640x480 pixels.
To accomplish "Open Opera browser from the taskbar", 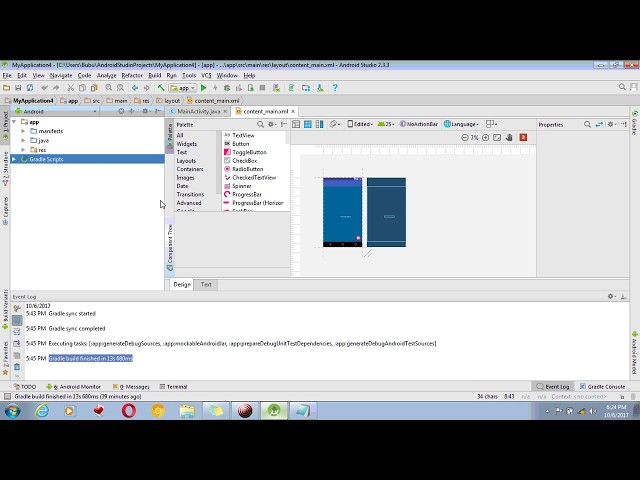I will click(x=129, y=410).
